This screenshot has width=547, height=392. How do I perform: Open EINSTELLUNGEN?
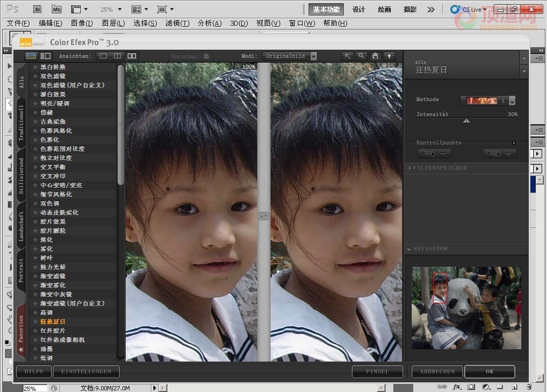pyautogui.click(x=86, y=372)
